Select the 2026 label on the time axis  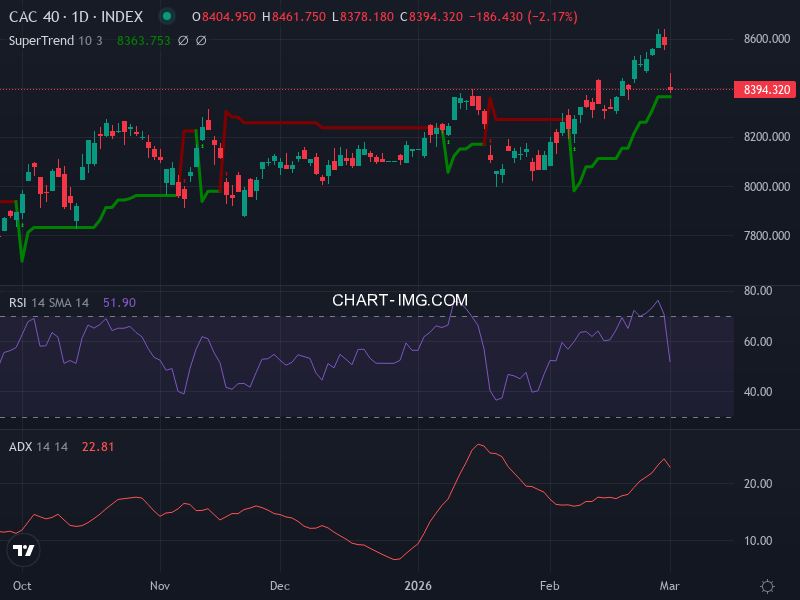(x=418, y=586)
